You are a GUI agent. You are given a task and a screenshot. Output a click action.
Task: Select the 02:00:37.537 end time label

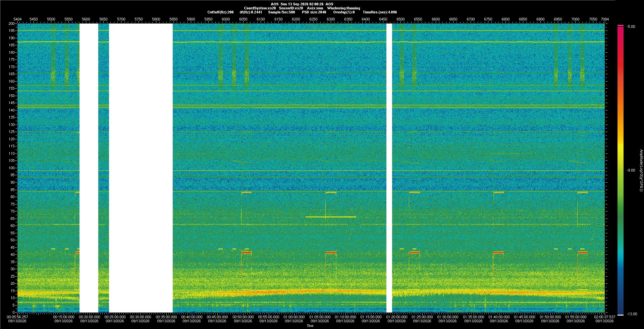604,317
